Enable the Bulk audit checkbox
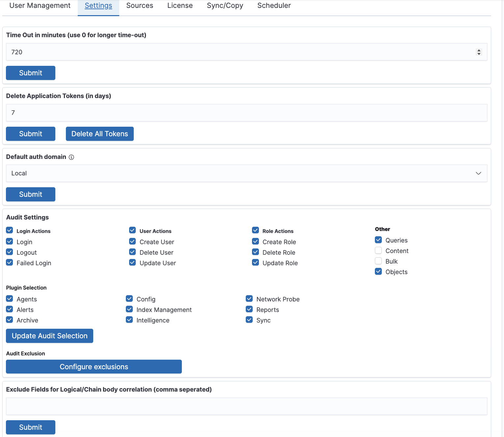Image resolution: width=504 pixels, height=437 pixels. 378,261
